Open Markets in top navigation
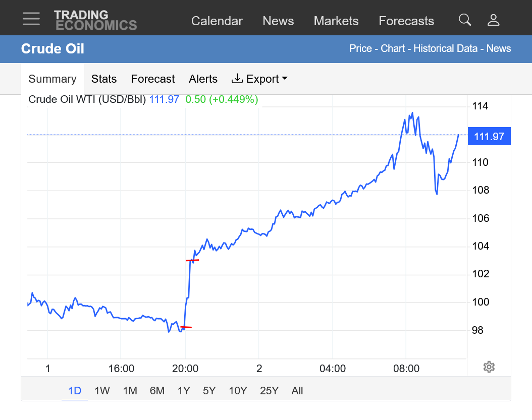 [x=336, y=21]
